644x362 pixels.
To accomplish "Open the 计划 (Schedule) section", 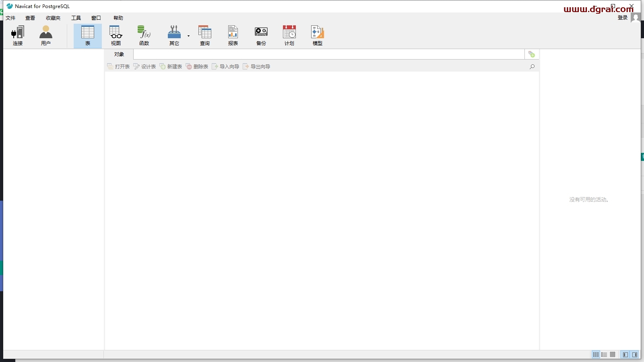I will pos(289,35).
